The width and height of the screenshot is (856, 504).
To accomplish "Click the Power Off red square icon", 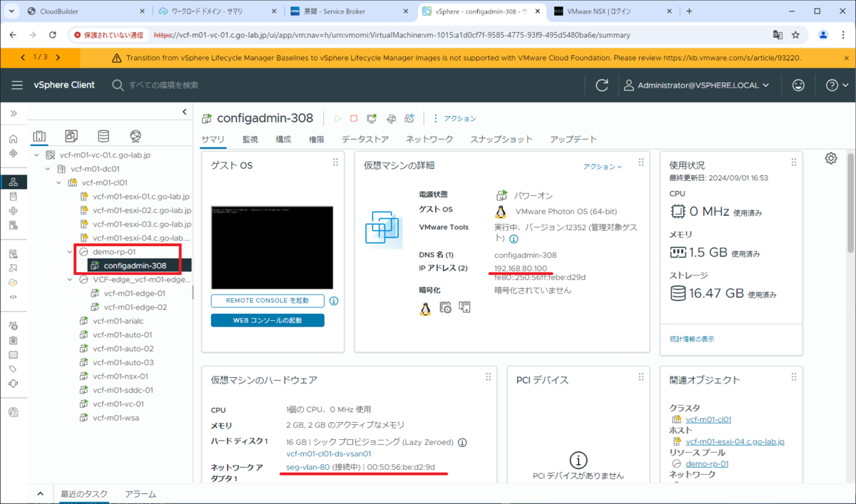I will tap(353, 118).
